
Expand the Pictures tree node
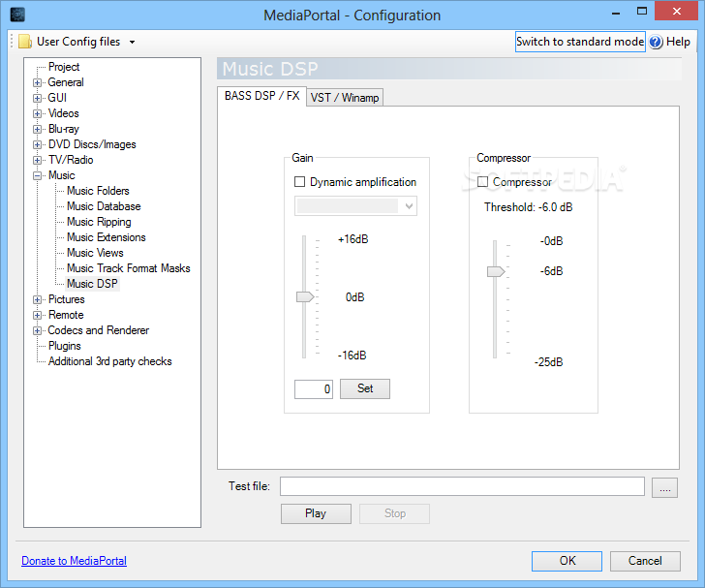[x=38, y=299]
